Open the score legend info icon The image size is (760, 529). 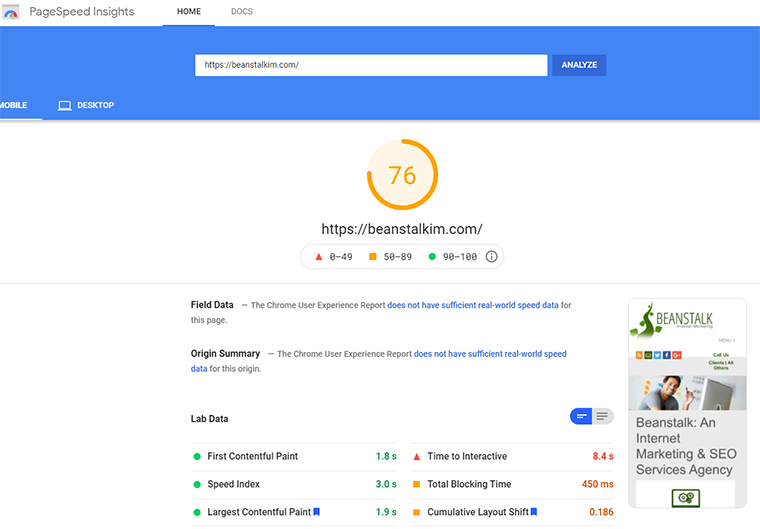(491, 256)
